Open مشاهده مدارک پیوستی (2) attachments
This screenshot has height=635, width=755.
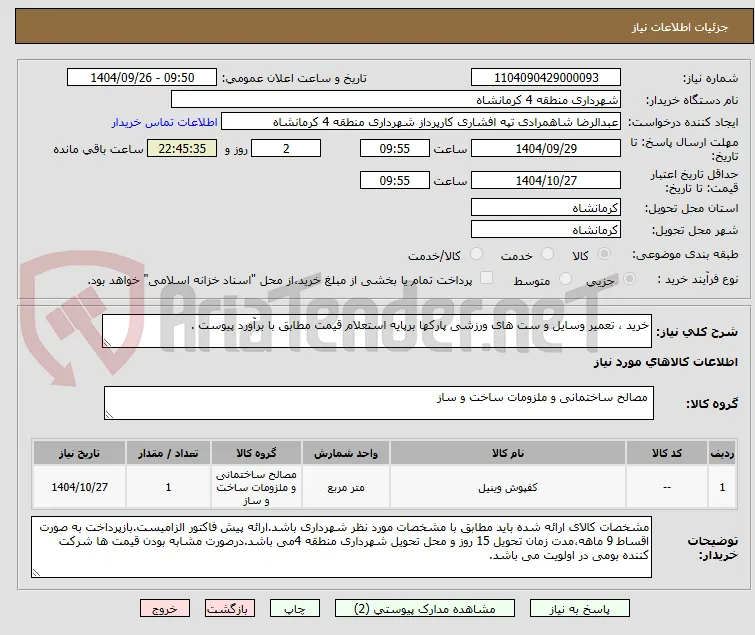click(425, 609)
